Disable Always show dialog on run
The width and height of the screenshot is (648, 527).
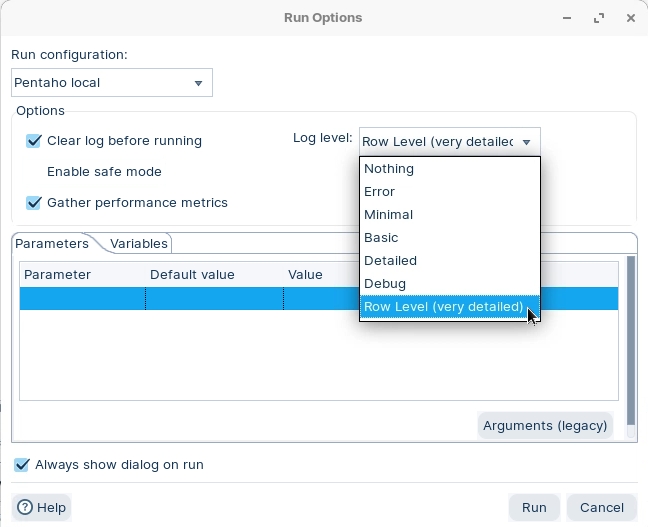[22, 465]
